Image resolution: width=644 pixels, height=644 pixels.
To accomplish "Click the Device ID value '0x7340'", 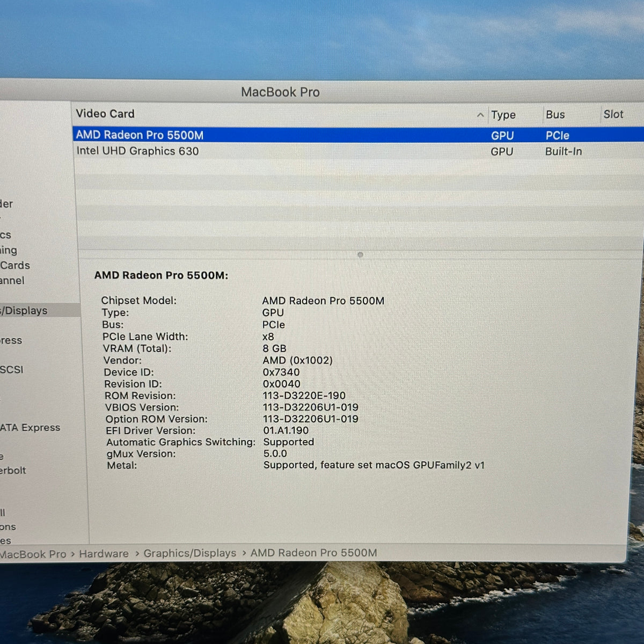I will (281, 372).
